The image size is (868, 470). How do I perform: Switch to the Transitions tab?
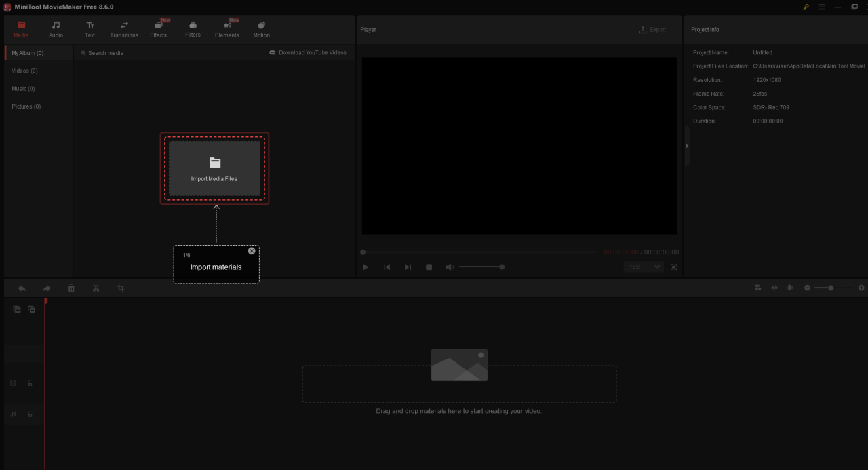(x=124, y=29)
